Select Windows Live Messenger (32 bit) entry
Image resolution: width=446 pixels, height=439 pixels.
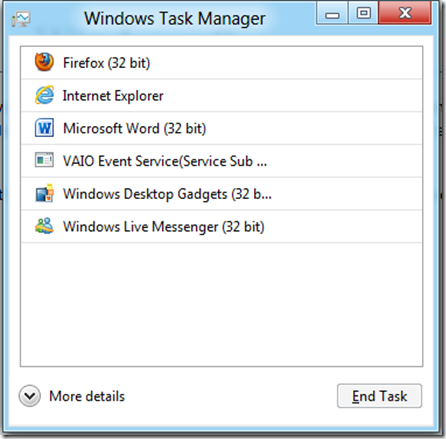click(221, 226)
